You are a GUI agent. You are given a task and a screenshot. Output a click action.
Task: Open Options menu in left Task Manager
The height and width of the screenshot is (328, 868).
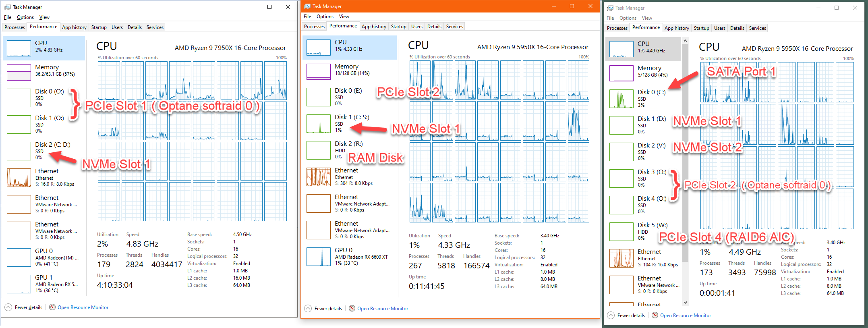click(25, 17)
